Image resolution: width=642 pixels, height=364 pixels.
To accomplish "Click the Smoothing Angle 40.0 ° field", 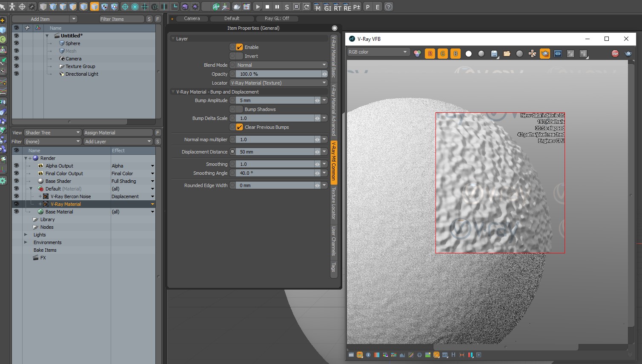I will click(275, 173).
